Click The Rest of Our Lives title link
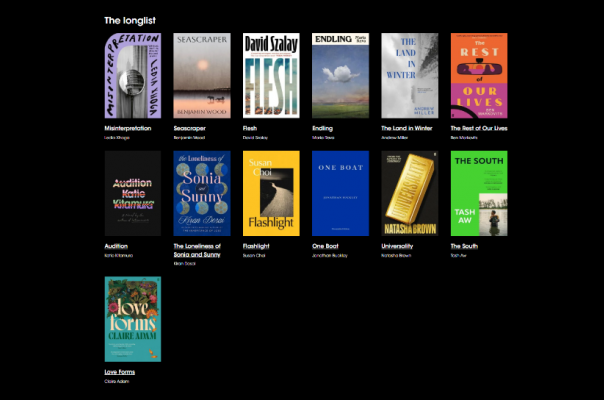This screenshot has height=400, width=604. [479, 128]
